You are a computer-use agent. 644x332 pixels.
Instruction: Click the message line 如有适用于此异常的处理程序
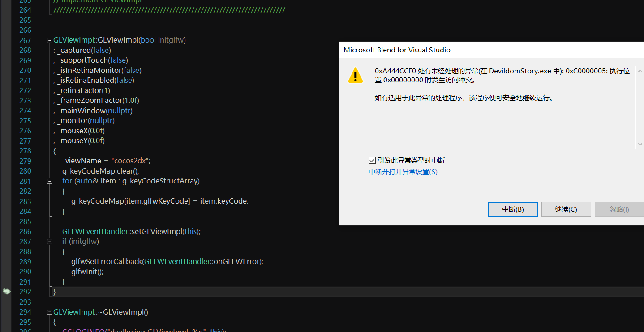pos(464,98)
